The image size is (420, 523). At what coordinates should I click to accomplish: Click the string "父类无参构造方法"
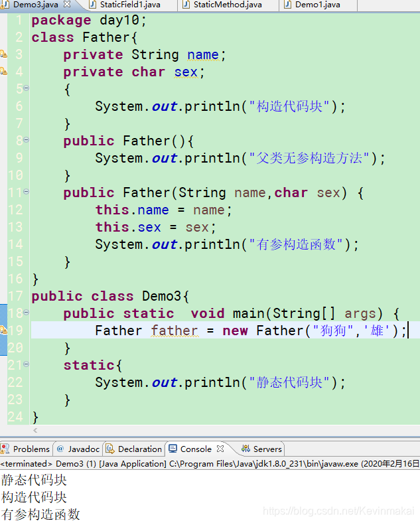[309, 158]
